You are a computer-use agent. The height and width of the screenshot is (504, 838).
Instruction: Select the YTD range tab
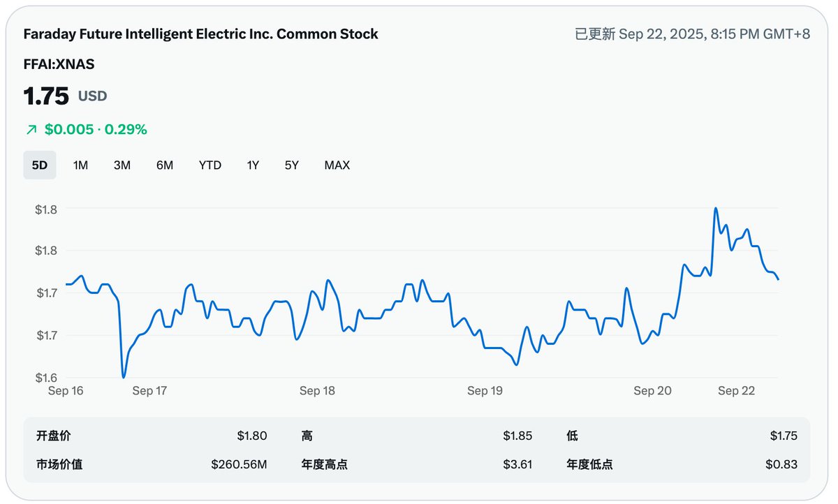click(209, 165)
